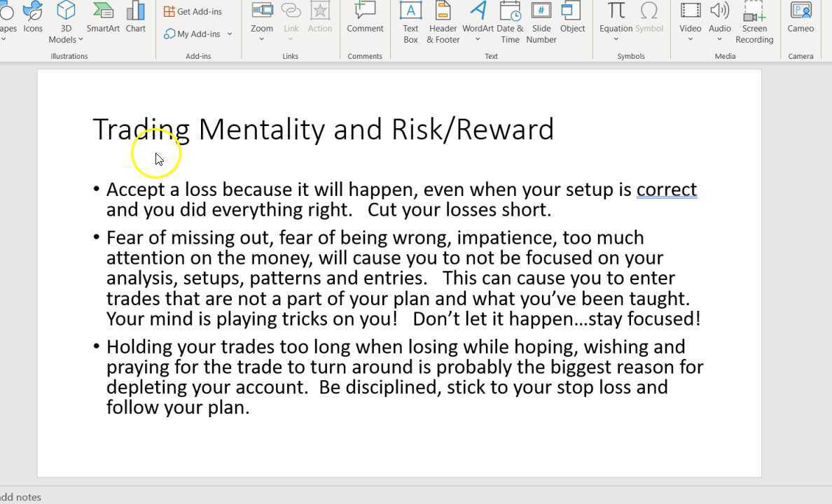The width and height of the screenshot is (832, 504).
Task: Open the Header & Footer dialog
Action: (442, 23)
